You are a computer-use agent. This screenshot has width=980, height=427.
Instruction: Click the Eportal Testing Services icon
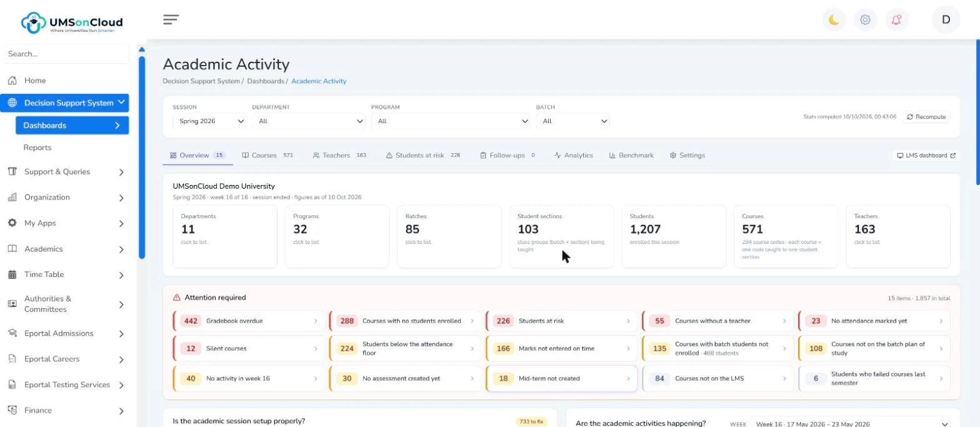click(12, 384)
